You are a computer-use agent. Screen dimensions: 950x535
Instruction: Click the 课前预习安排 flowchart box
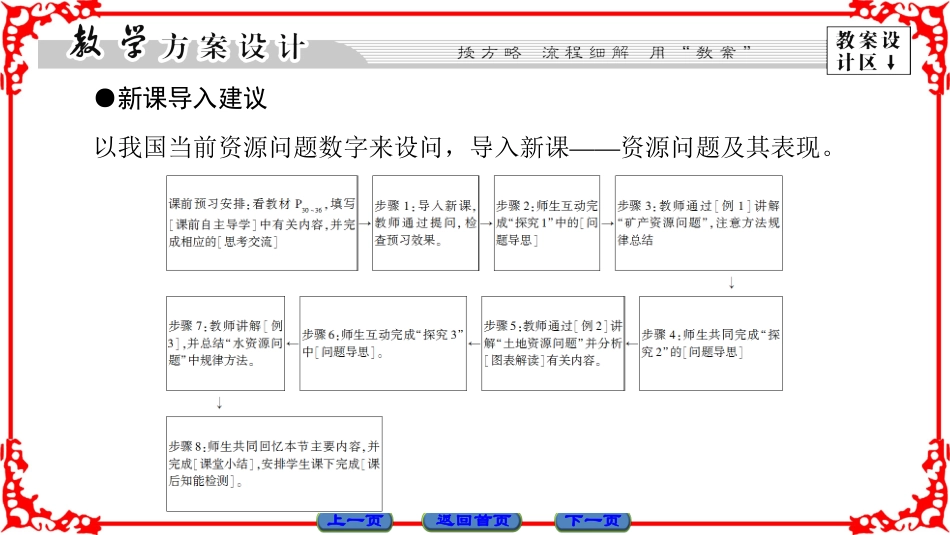click(x=262, y=223)
